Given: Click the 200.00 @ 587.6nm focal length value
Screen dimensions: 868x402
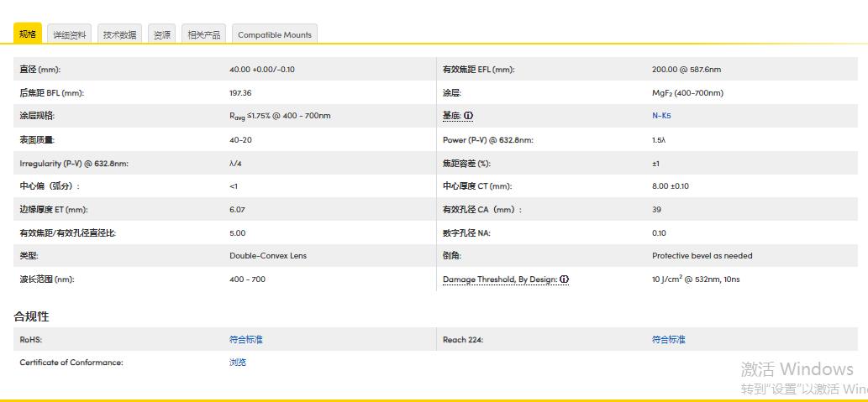Looking at the screenshot, I should coord(686,70).
